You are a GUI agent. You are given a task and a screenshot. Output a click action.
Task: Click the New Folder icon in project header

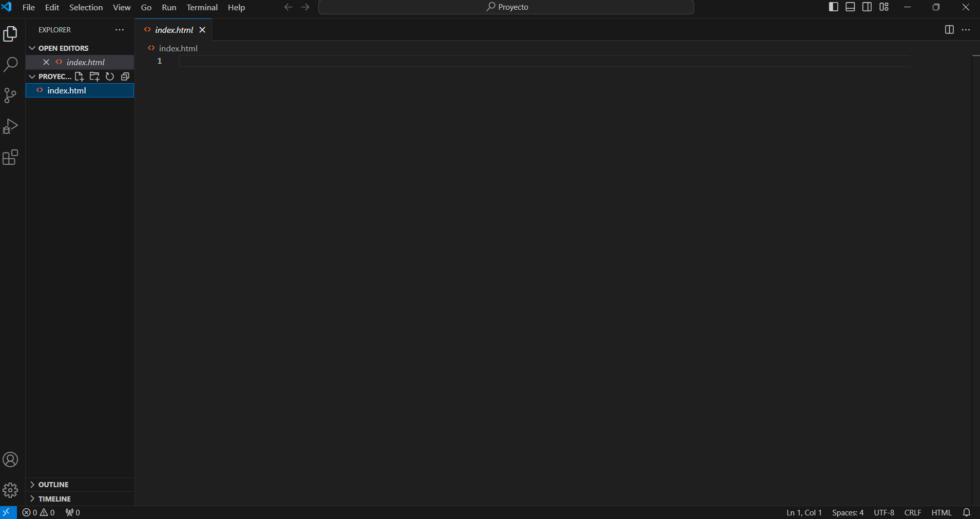pos(94,76)
